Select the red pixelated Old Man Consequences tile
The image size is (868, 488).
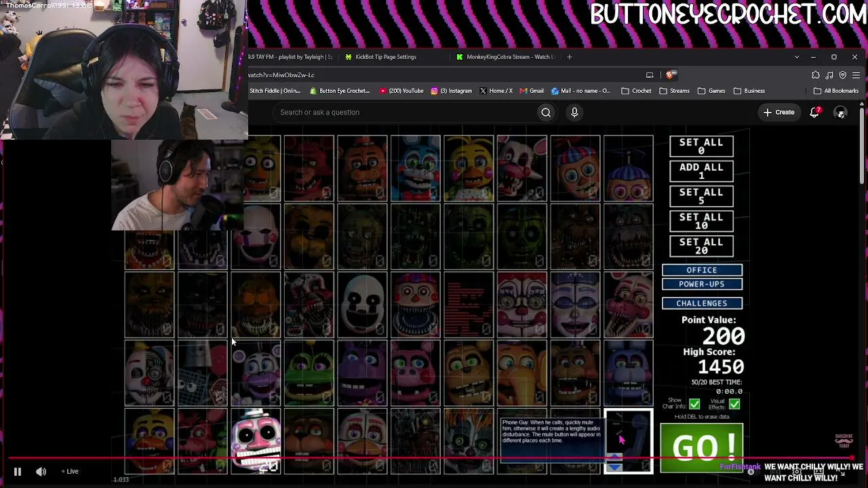coord(469,305)
